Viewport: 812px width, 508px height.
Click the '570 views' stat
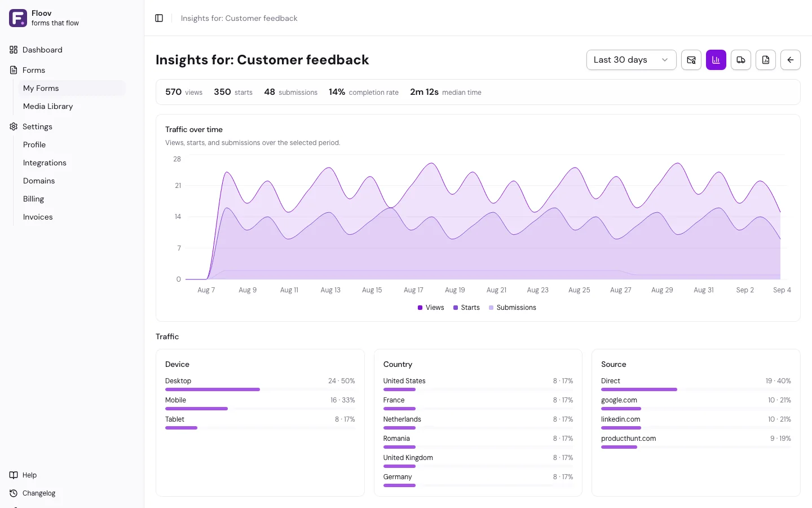[x=184, y=92]
